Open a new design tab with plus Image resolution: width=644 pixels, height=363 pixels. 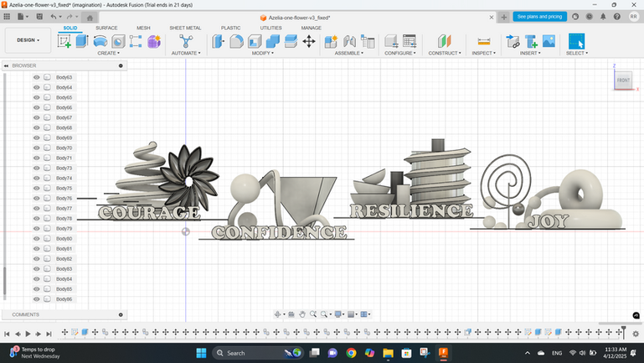coord(504,18)
